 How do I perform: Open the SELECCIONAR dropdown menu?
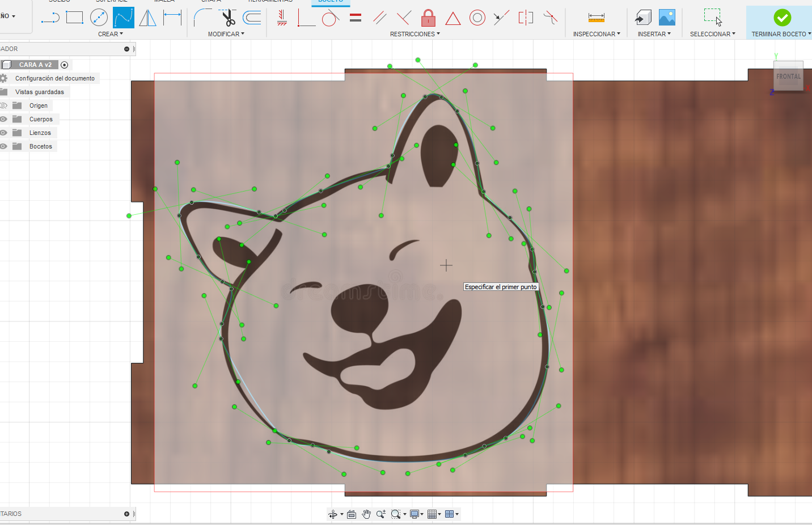tap(713, 34)
